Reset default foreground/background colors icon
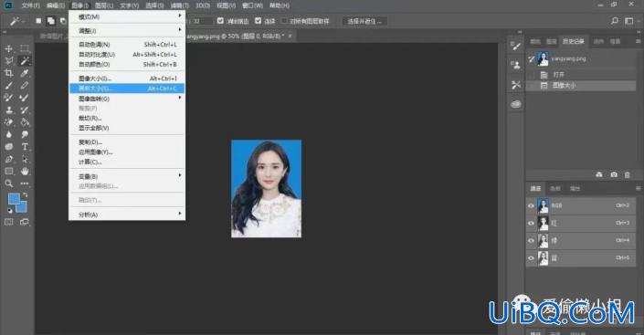Screen dimensions: 644x335 [x=10, y=211]
